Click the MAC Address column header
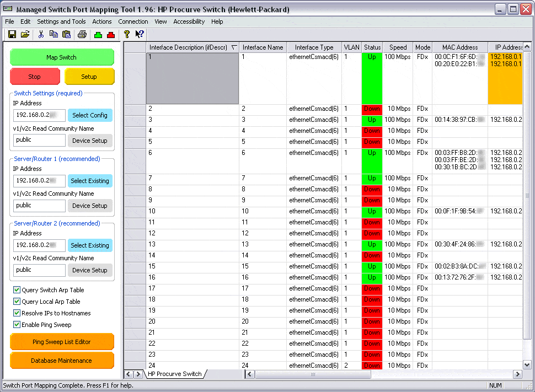The image size is (535, 392). [460, 47]
